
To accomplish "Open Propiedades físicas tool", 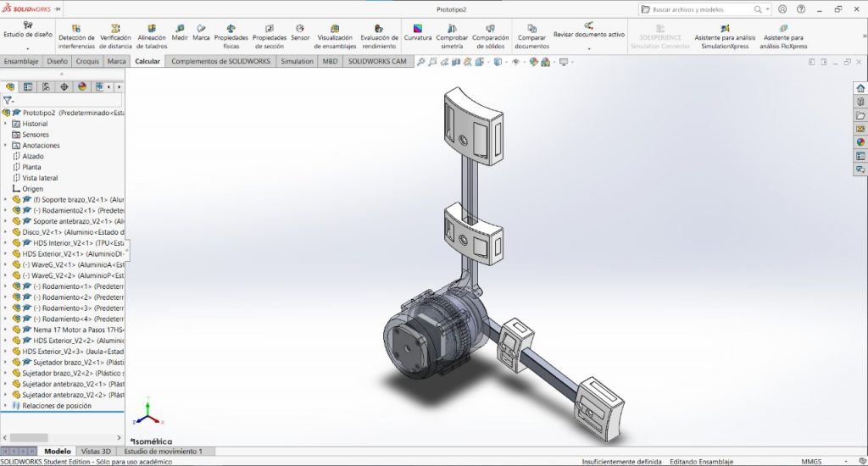I will pyautogui.click(x=231, y=36).
